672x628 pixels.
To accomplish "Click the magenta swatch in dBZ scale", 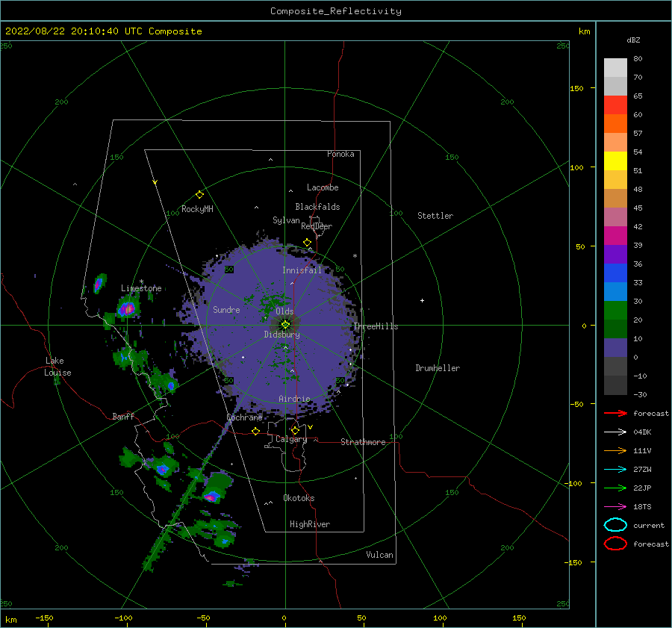I will click(615, 235).
